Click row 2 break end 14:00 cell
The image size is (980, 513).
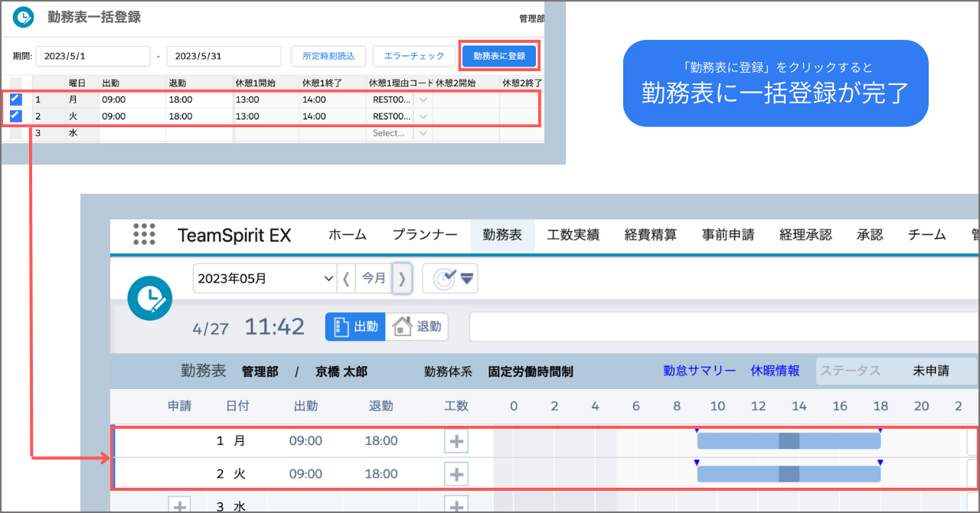tap(332, 116)
